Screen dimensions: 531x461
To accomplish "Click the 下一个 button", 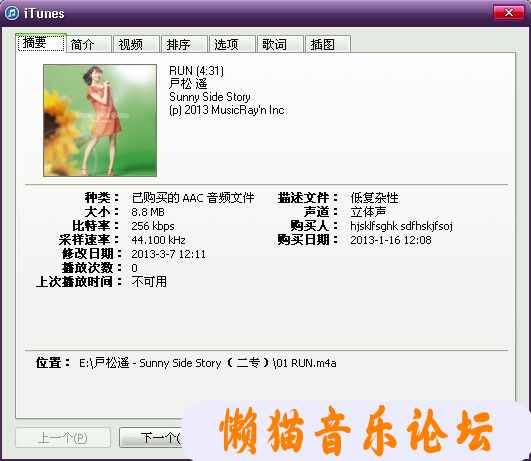I will click(152, 438).
